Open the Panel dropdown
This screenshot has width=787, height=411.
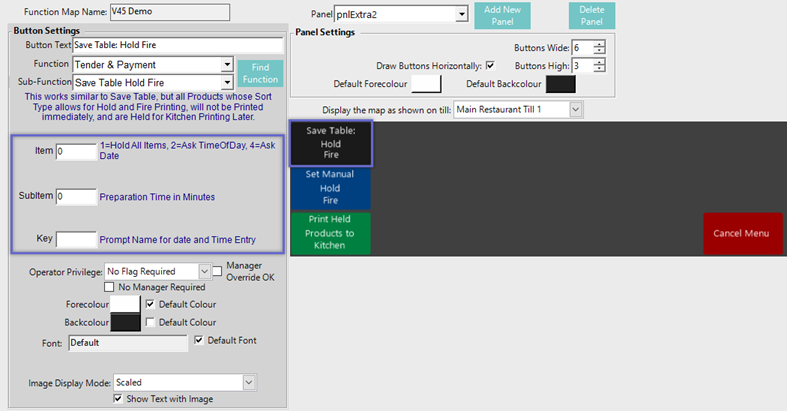(x=462, y=15)
